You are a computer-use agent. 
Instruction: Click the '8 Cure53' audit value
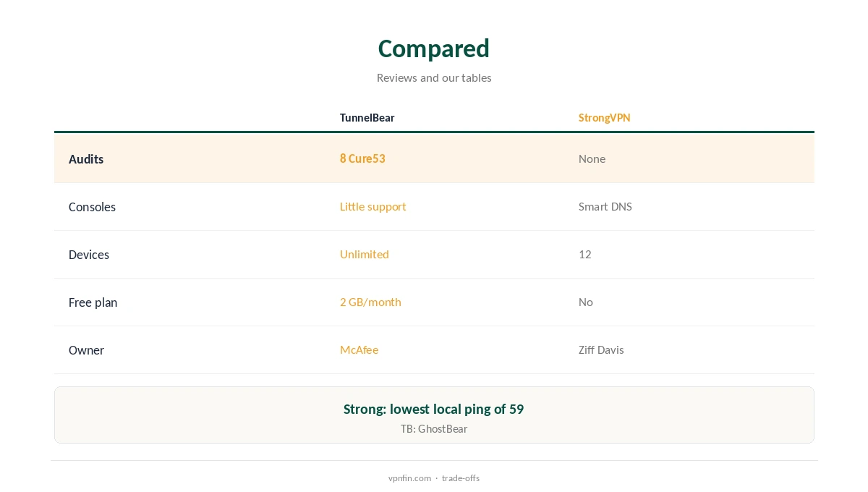tap(362, 158)
